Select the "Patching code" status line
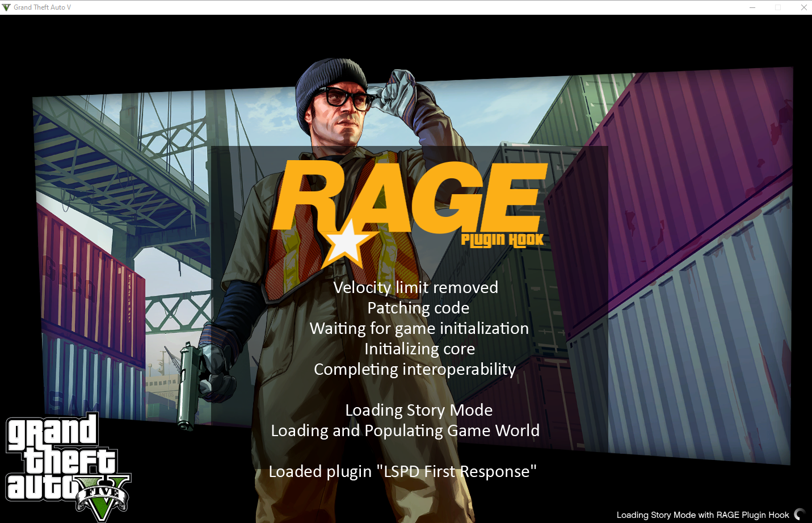Viewport: 812px width, 523px height. [x=418, y=308]
